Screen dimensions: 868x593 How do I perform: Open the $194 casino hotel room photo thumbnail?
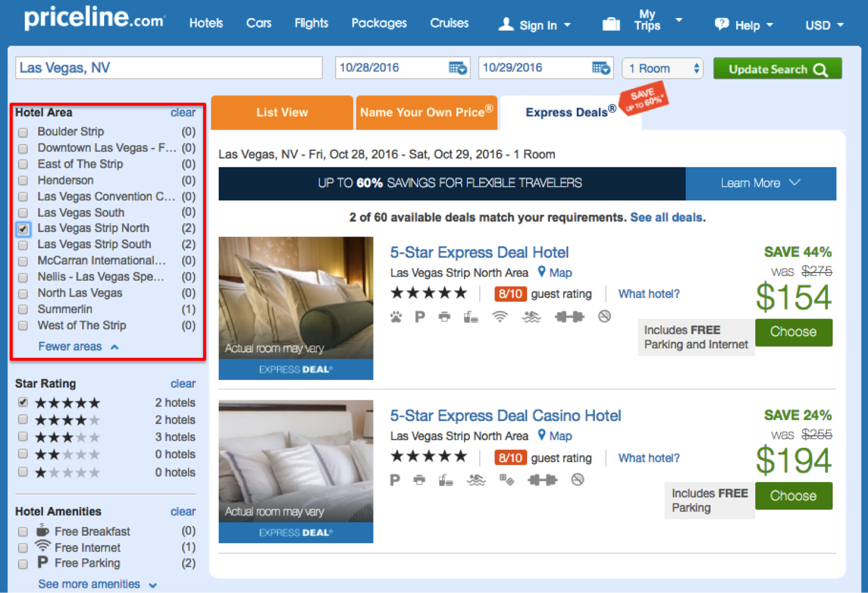click(x=296, y=472)
